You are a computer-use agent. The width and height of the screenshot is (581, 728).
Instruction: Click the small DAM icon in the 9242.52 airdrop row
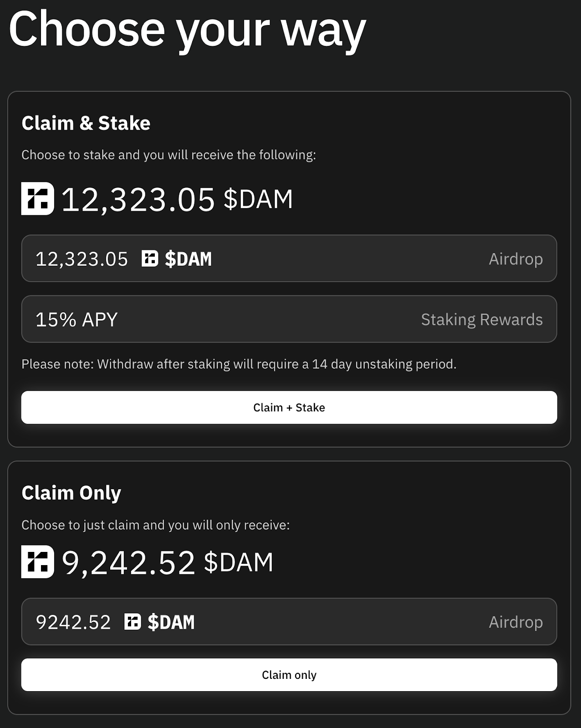pyautogui.click(x=133, y=622)
